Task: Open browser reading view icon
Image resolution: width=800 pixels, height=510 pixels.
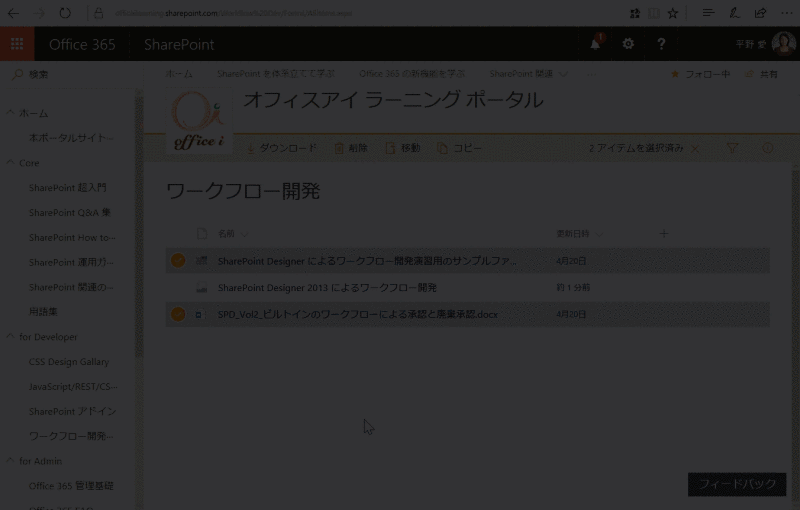Action: point(654,13)
